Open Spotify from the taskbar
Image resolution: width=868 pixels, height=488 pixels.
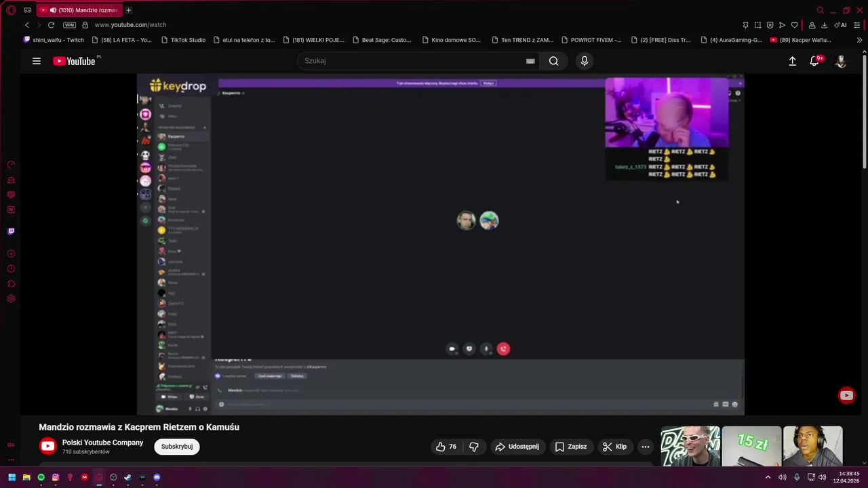[41, 477]
